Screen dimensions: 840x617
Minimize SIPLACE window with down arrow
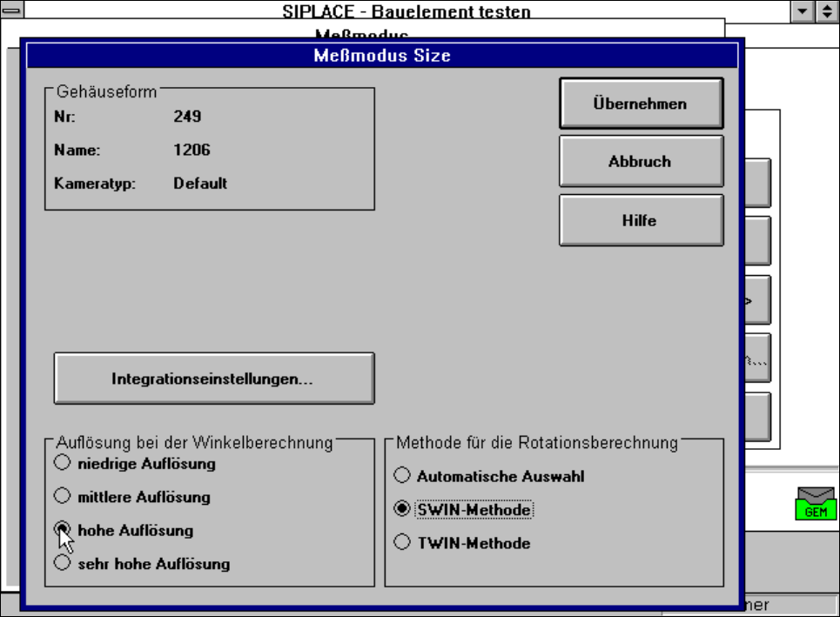[803, 11]
